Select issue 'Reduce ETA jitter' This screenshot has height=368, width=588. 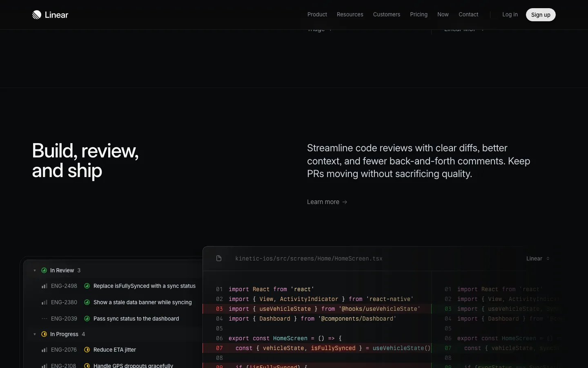click(x=115, y=350)
